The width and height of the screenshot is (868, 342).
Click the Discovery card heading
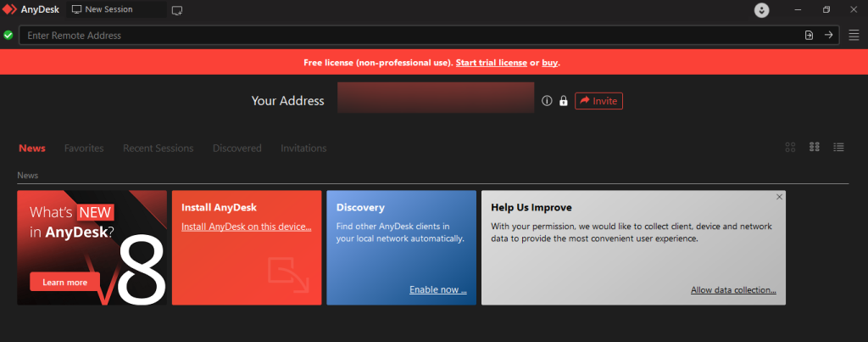coord(360,207)
